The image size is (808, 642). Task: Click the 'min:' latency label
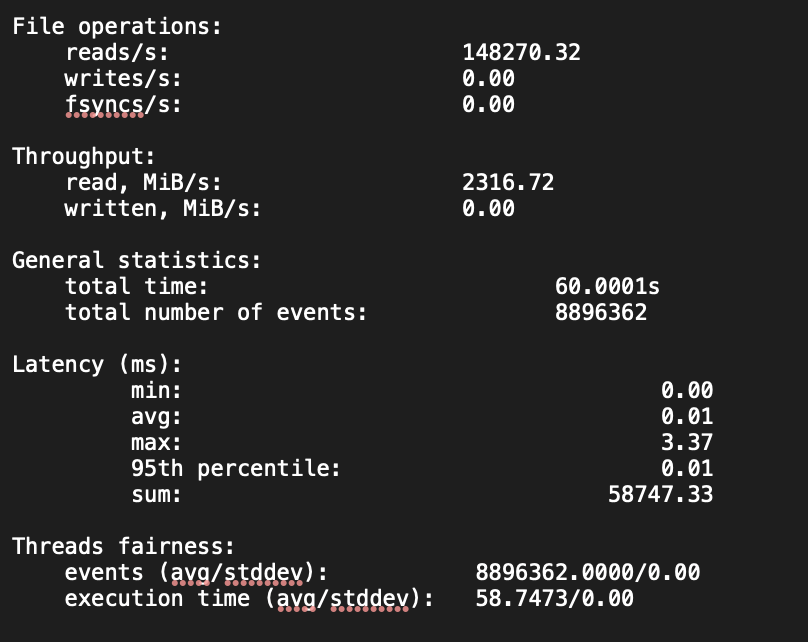tap(157, 391)
